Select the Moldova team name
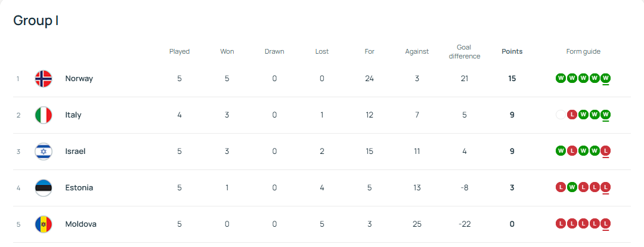Viewport: 644px width, 247px height. (80, 224)
